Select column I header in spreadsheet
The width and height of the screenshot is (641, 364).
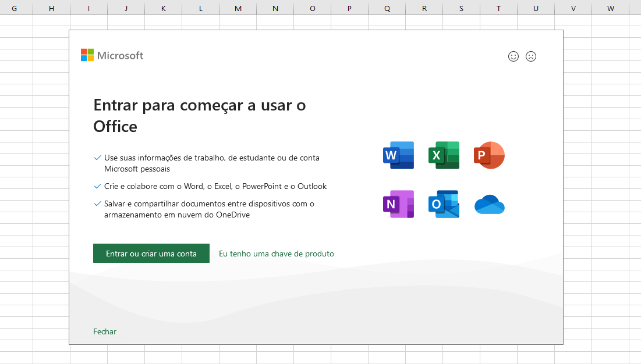88,8
